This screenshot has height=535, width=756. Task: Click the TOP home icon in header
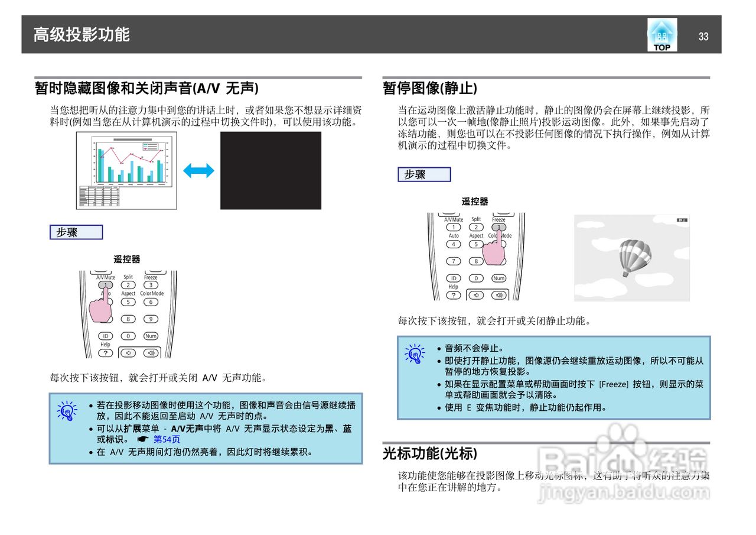(x=662, y=35)
